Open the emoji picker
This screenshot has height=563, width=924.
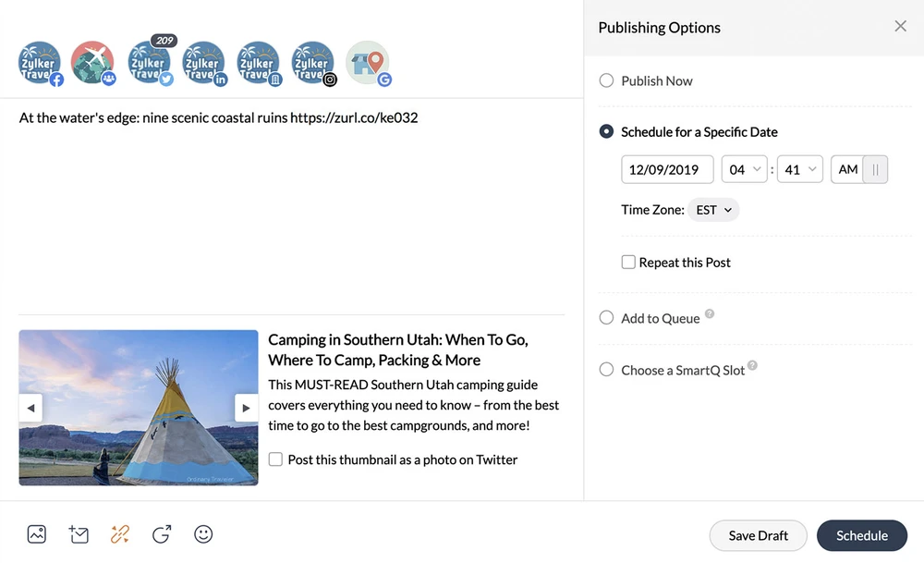coord(203,534)
